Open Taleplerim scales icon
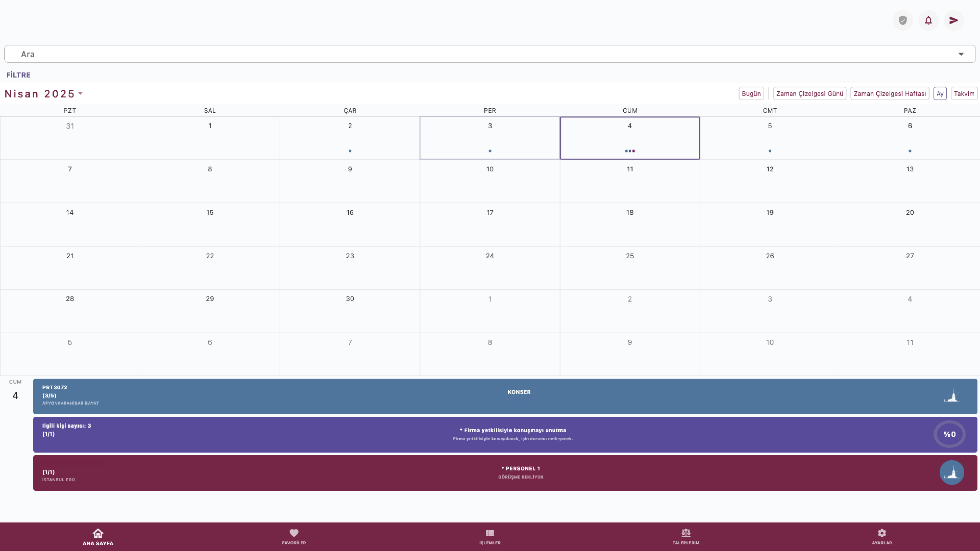 (x=686, y=533)
